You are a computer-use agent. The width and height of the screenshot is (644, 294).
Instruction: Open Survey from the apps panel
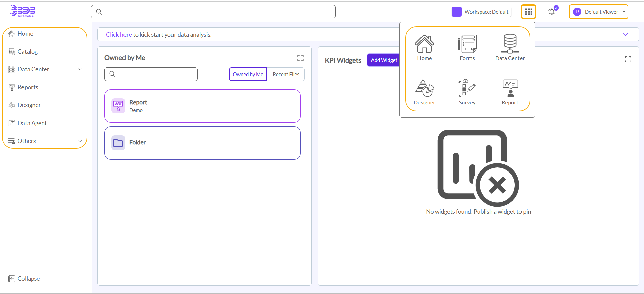467,92
